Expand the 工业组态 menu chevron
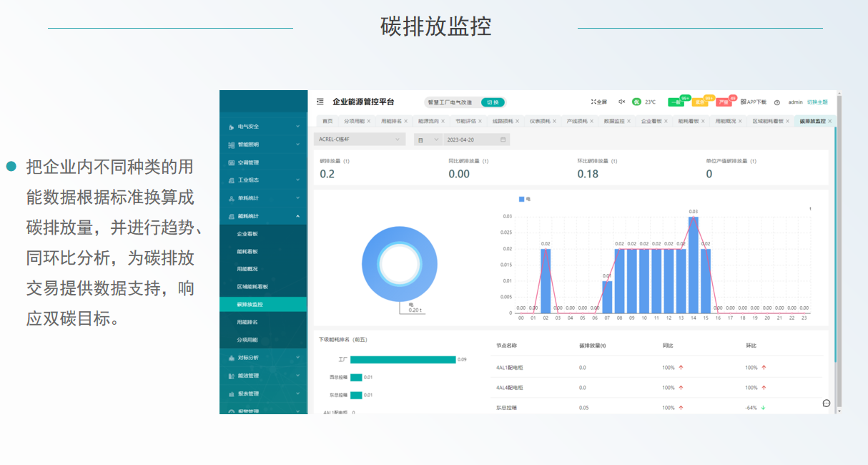 point(297,180)
